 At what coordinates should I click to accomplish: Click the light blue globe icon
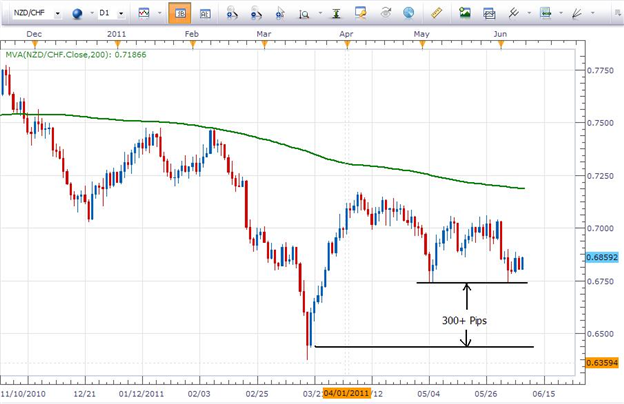(408, 13)
